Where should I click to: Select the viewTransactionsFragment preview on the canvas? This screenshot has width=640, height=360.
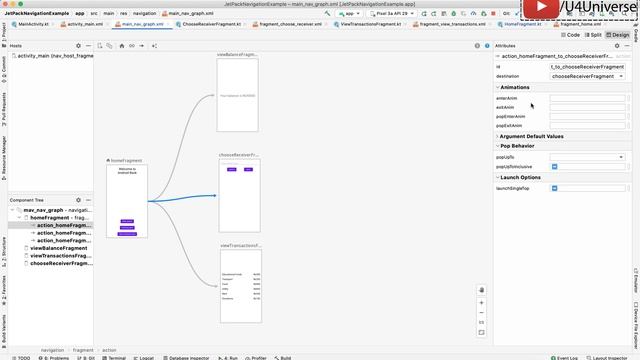click(241, 286)
